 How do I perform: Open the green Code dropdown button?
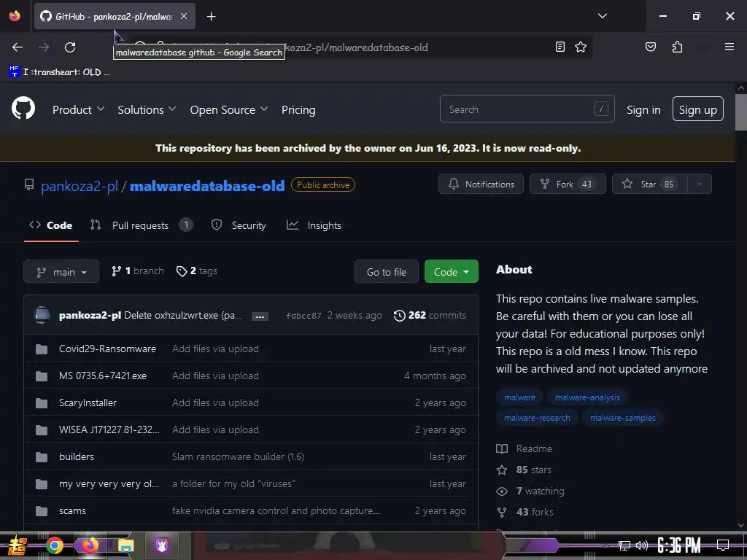[x=451, y=271]
